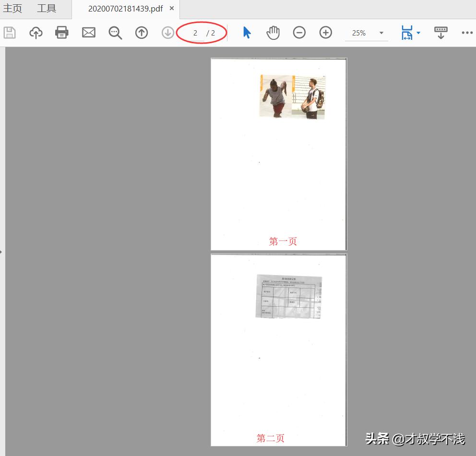Open search with the magnifier icon
This screenshot has width=476, height=456.
pos(115,32)
